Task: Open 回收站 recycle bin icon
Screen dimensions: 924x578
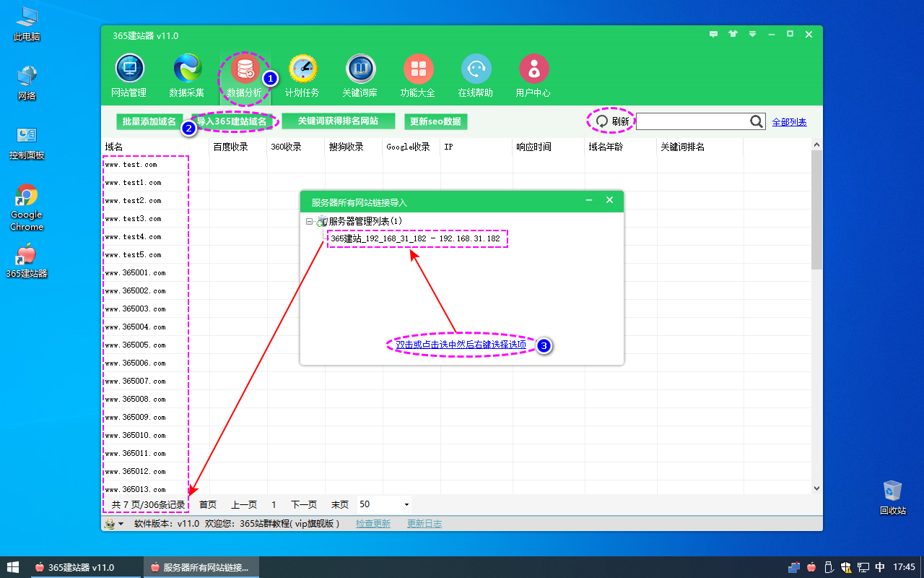Action: (893, 497)
